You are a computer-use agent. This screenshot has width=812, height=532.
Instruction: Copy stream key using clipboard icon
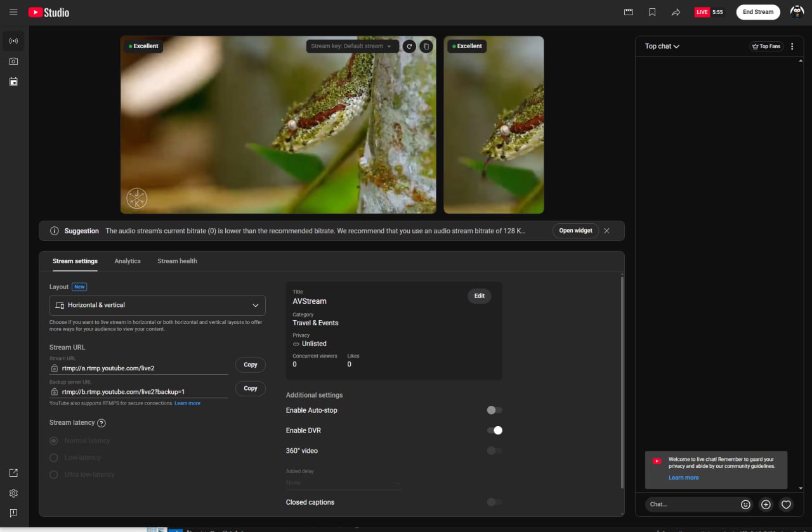tap(426, 46)
